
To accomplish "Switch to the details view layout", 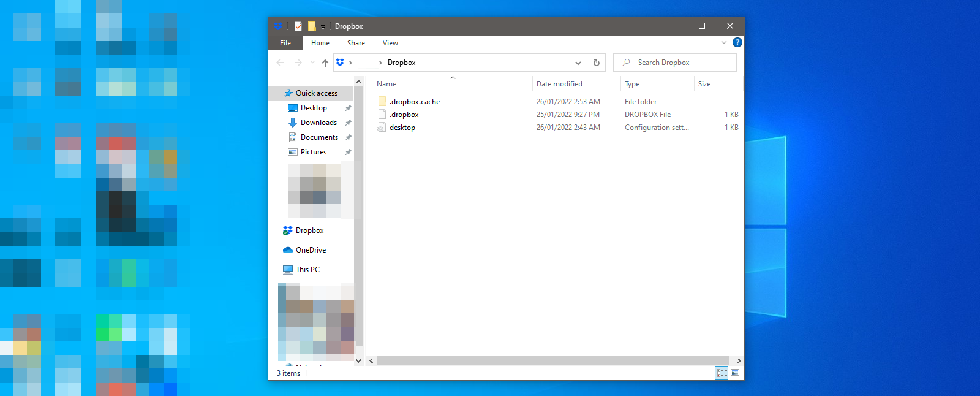I will [722, 373].
